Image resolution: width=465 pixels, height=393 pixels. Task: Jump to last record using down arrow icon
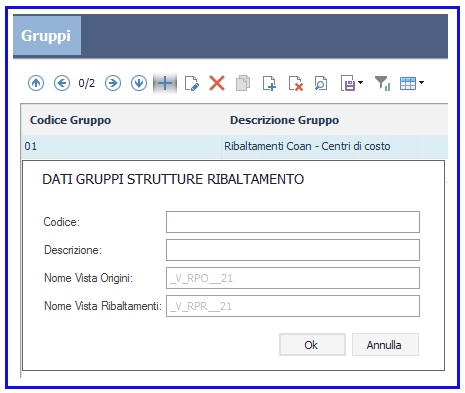coord(139,83)
